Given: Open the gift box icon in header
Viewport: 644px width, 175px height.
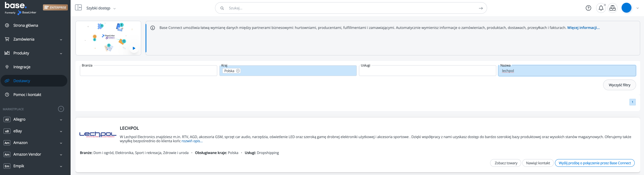Looking at the screenshot, I should pos(613,8).
